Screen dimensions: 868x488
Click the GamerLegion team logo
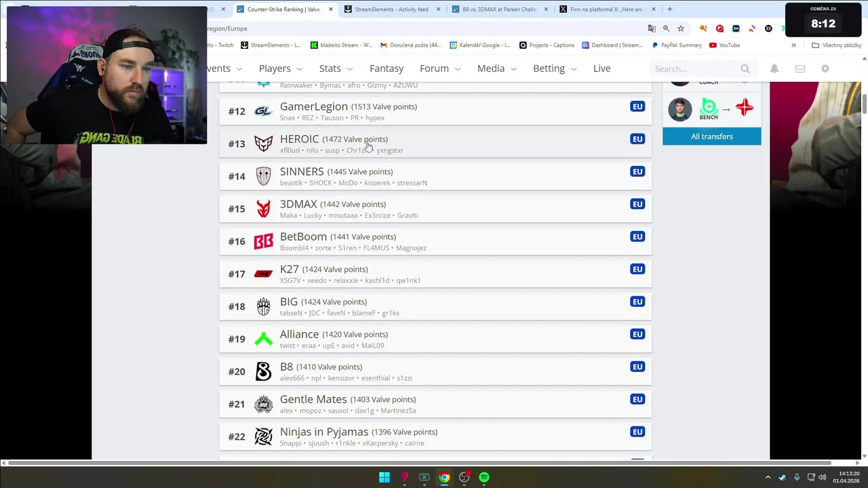coord(263,111)
